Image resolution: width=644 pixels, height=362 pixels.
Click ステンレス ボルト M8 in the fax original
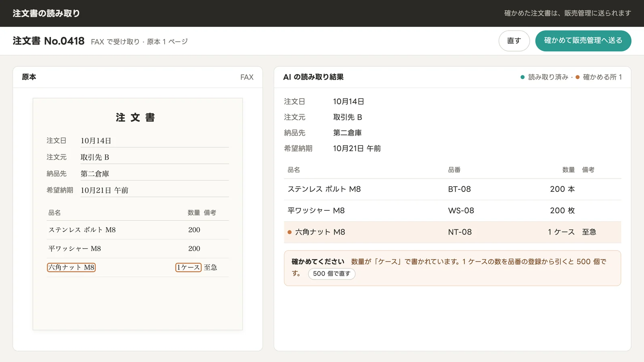click(x=82, y=230)
